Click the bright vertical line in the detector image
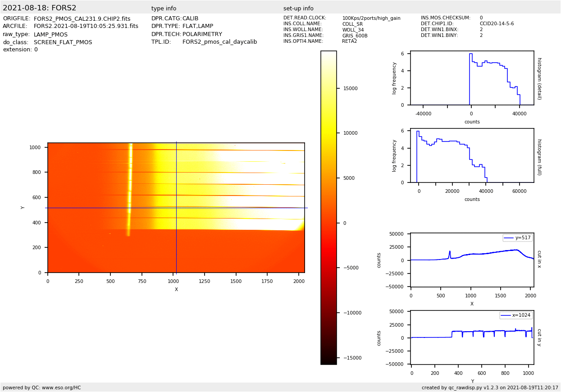This screenshot has width=561, height=392. [x=130, y=189]
